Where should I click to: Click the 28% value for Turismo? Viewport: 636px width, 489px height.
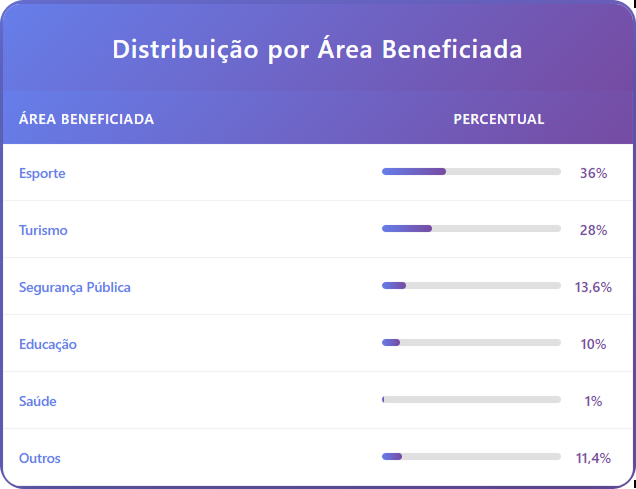593,230
